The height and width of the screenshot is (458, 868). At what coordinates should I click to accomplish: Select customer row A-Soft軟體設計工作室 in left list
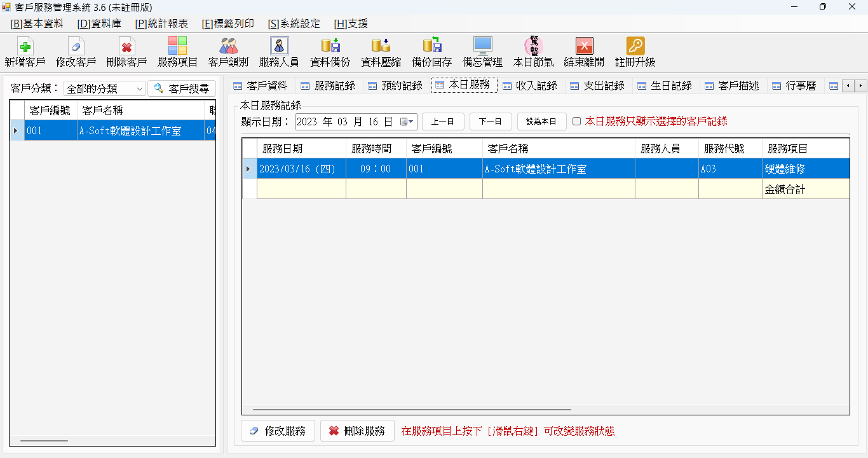click(x=113, y=130)
